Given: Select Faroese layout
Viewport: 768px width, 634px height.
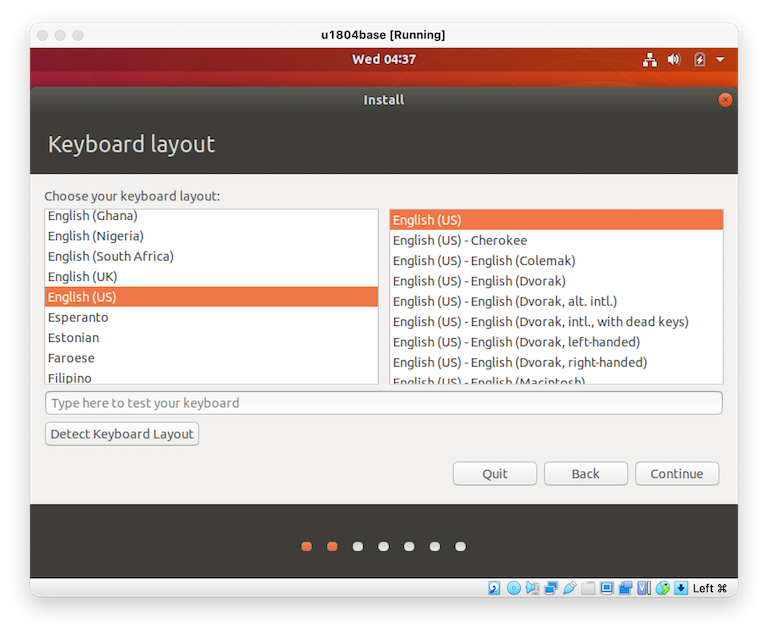Looking at the screenshot, I should 211,358.
